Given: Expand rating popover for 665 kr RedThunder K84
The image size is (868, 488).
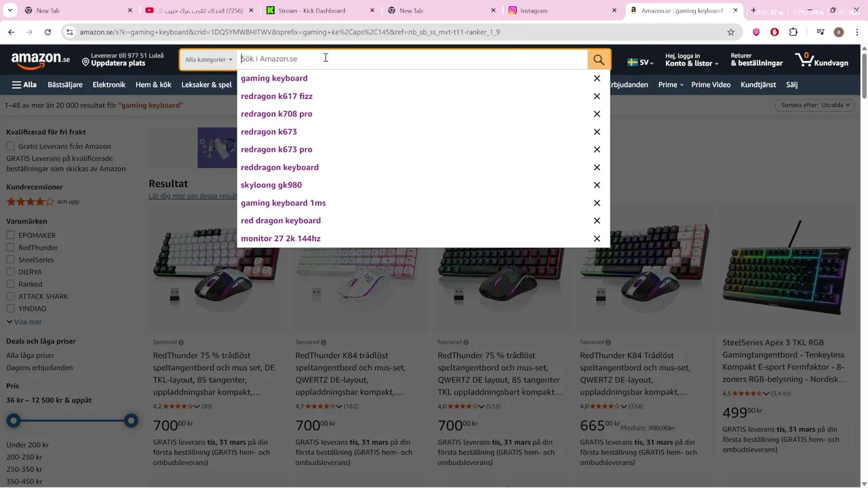Looking at the screenshot, I should (x=623, y=407).
